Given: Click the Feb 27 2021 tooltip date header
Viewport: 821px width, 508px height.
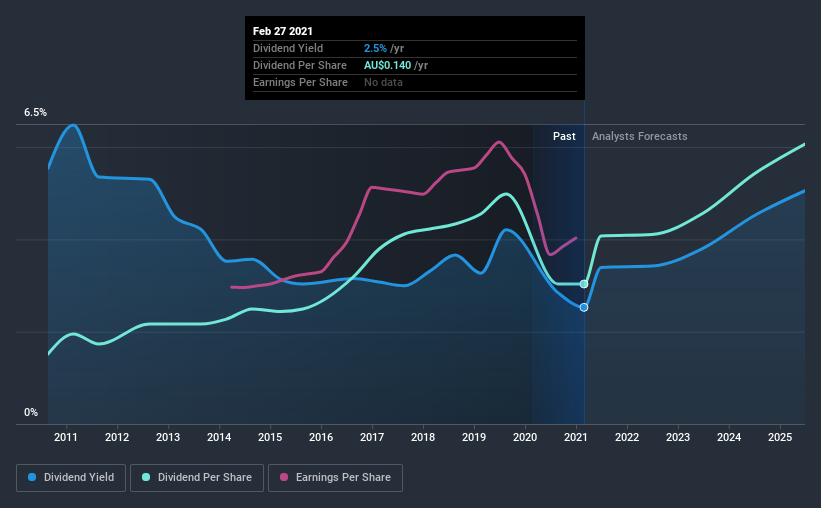Looking at the screenshot, I should pyautogui.click(x=283, y=31).
